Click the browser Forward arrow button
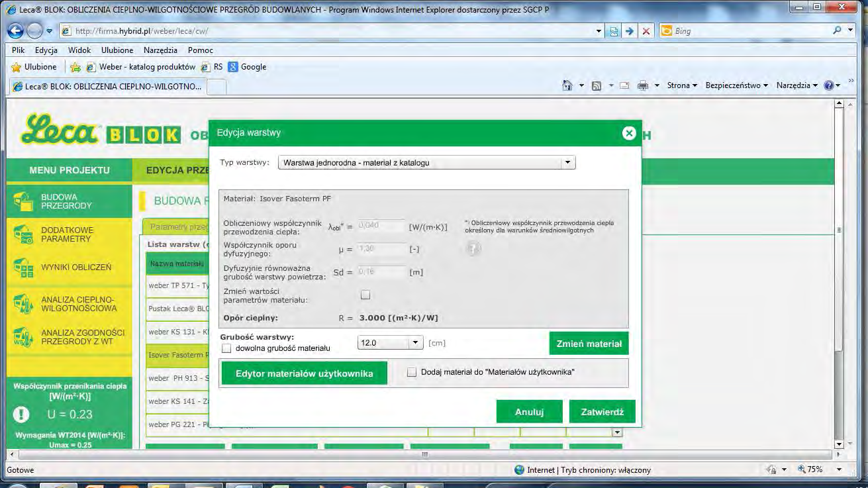The height and width of the screenshot is (488, 868). click(x=35, y=31)
